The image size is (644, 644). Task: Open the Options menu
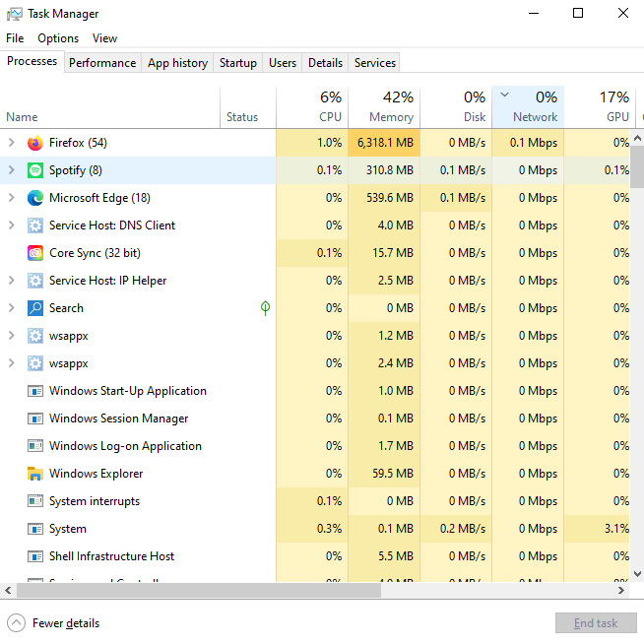pyautogui.click(x=58, y=38)
